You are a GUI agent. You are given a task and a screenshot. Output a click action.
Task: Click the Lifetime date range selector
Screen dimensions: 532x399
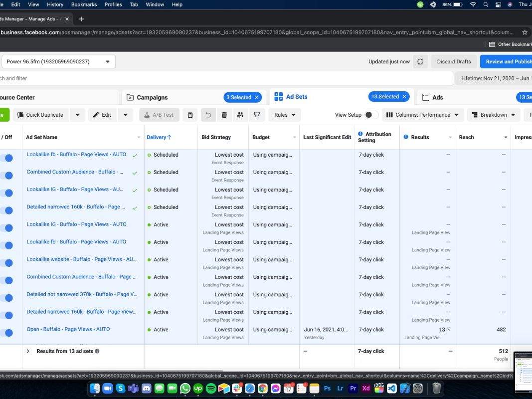[x=494, y=78]
